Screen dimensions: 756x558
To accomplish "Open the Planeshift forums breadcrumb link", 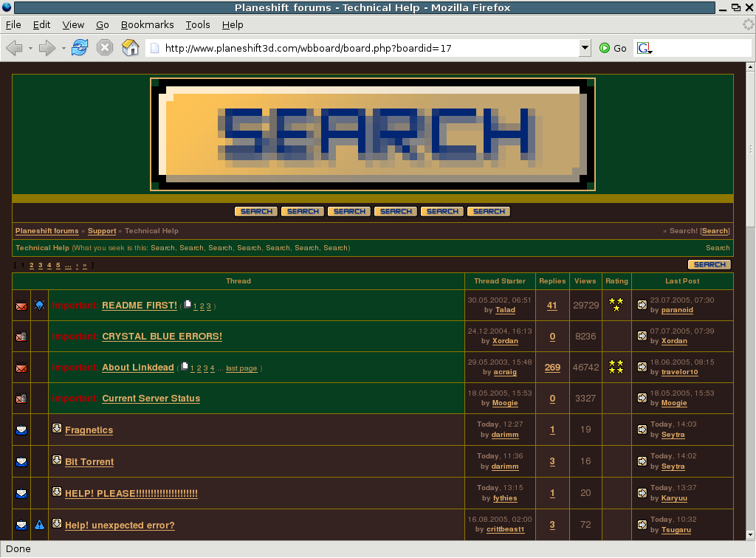I will click(47, 231).
